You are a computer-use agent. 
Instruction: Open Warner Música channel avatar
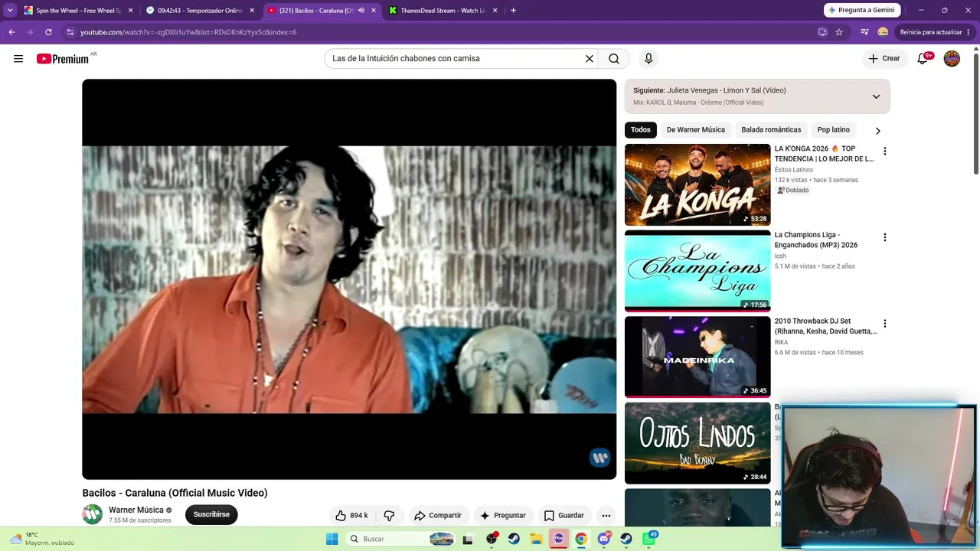pyautogui.click(x=93, y=514)
